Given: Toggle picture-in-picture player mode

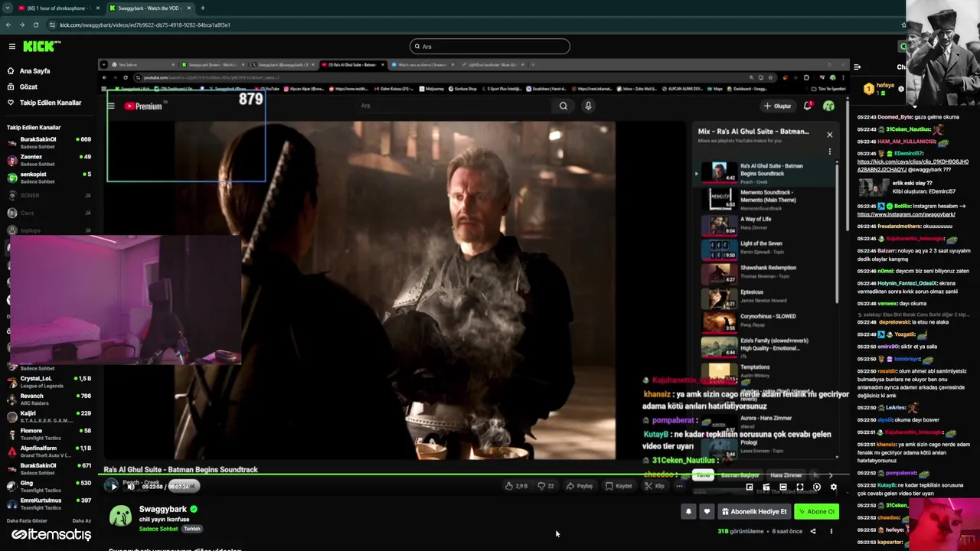Looking at the screenshot, I should [750, 487].
